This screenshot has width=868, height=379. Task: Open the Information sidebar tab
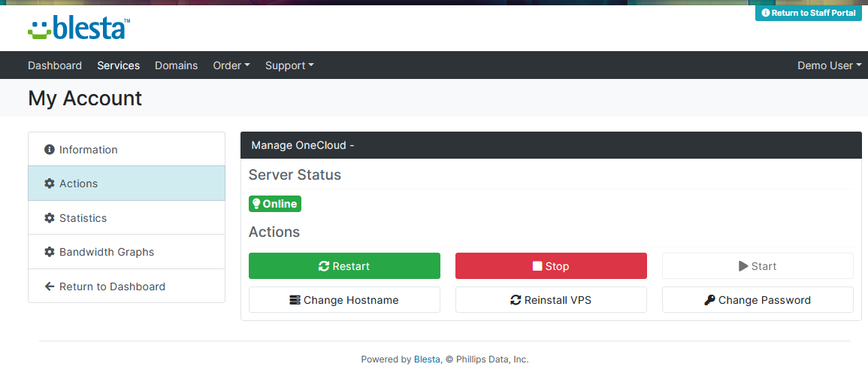coord(127,149)
